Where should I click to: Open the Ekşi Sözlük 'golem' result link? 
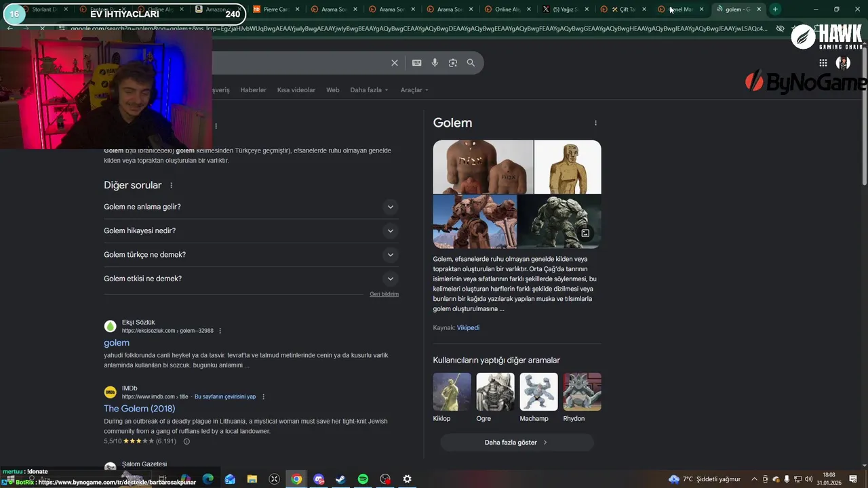click(x=117, y=343)
